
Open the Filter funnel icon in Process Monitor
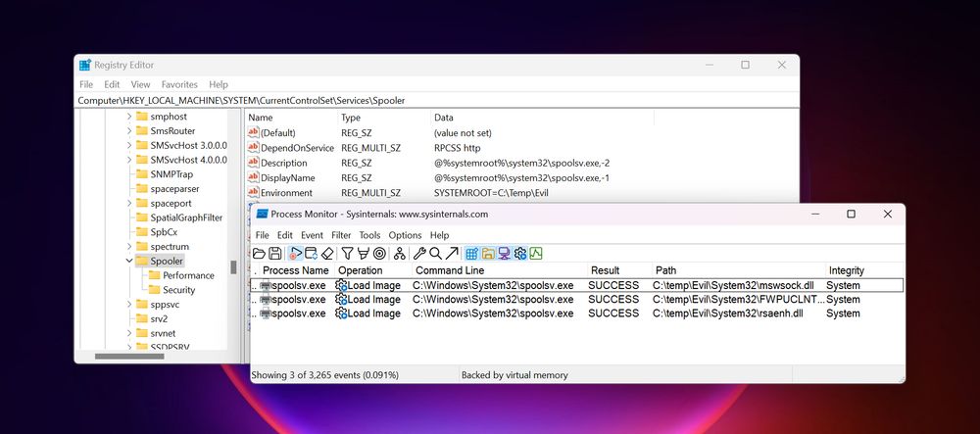coord(347,254)
